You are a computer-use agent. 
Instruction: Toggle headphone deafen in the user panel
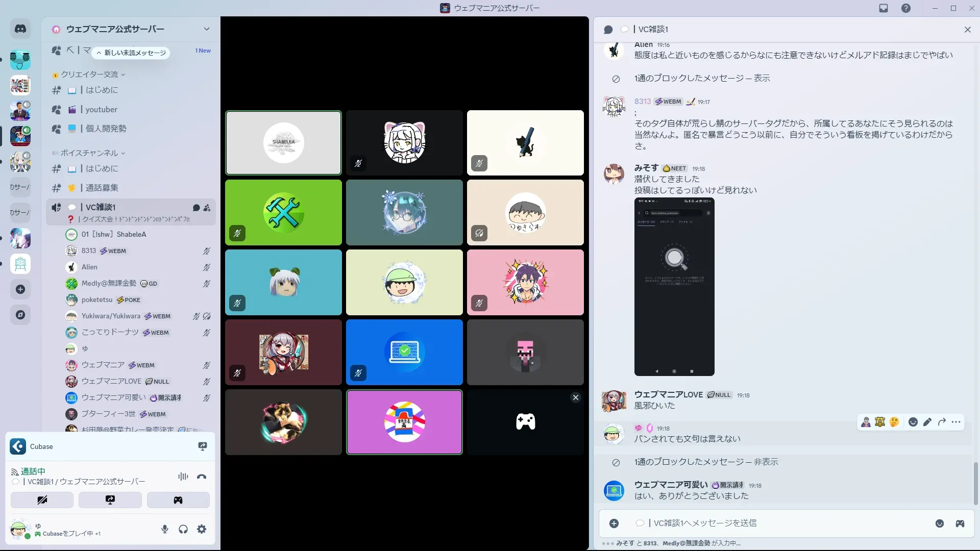click(x=183, y=529)
